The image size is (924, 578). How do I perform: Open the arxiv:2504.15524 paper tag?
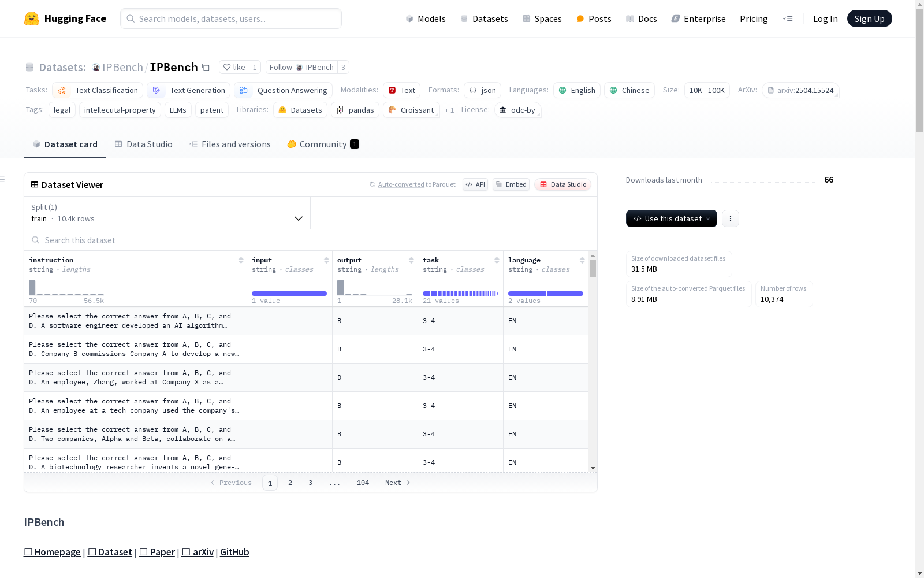(x=800, y=90)
